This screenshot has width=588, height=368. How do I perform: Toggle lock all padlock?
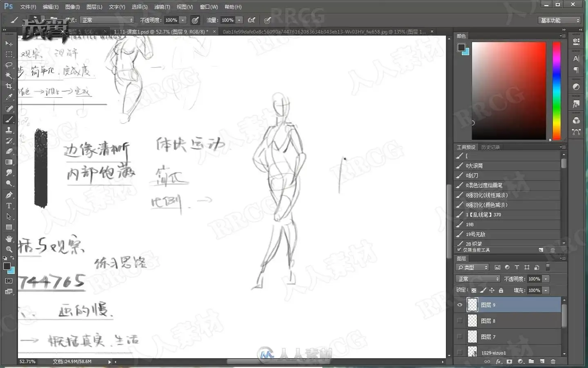coord(501,290)
